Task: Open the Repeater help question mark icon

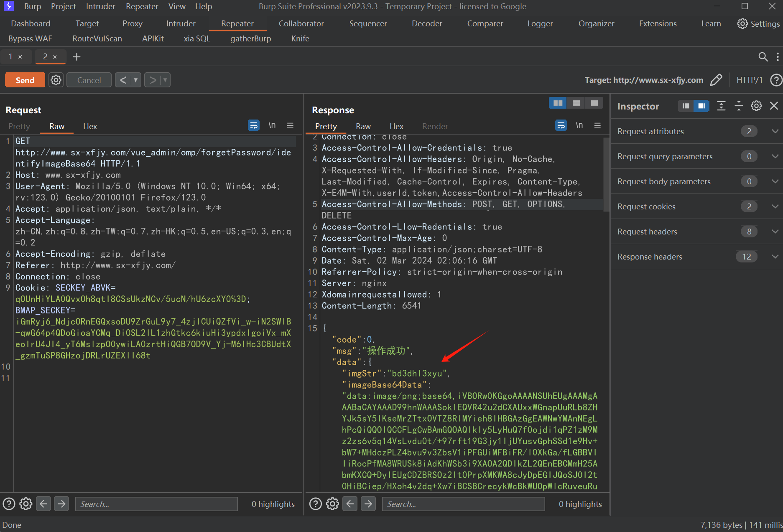Action: (776, 80)
